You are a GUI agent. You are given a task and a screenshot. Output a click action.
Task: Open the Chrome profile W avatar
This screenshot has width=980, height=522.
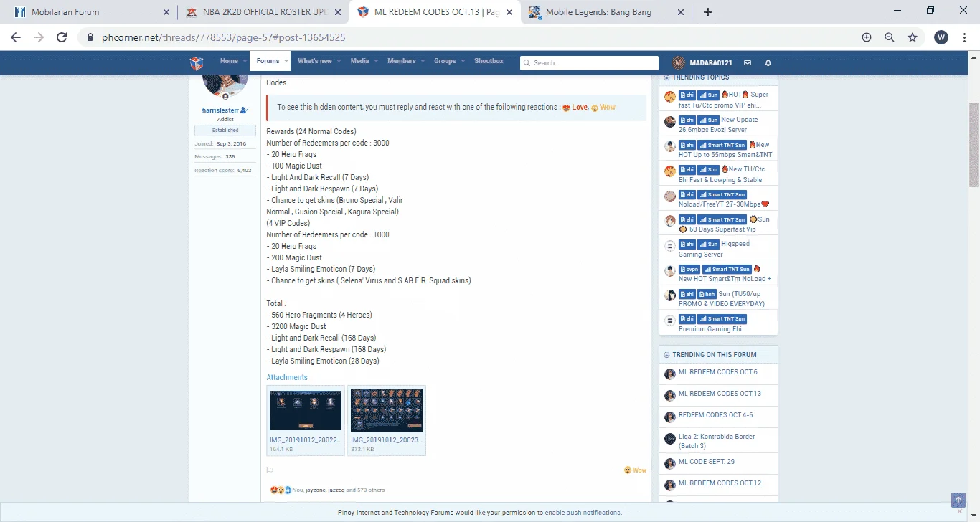click(941, 37)
